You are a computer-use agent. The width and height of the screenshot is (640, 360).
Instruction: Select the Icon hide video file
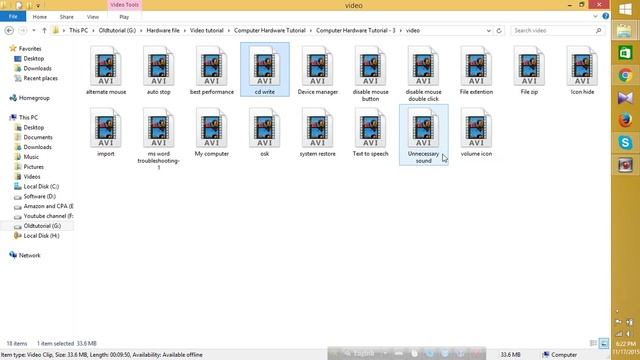pos(582,71)
